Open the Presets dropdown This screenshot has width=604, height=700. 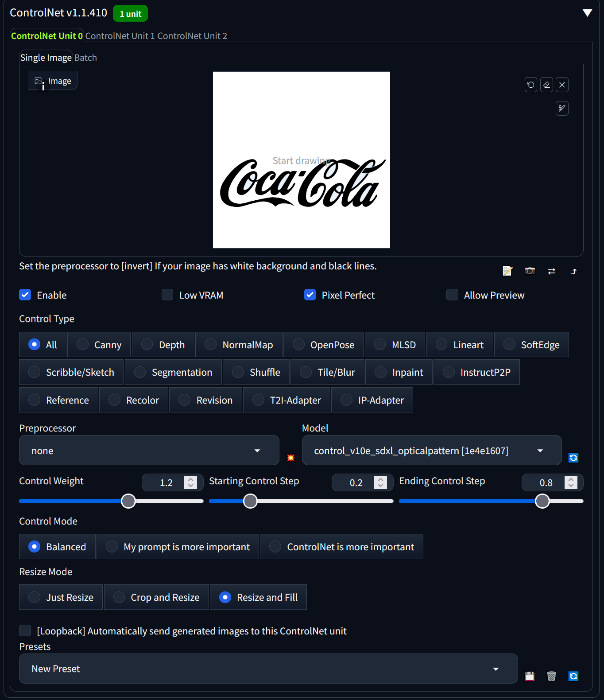point(268,668)
